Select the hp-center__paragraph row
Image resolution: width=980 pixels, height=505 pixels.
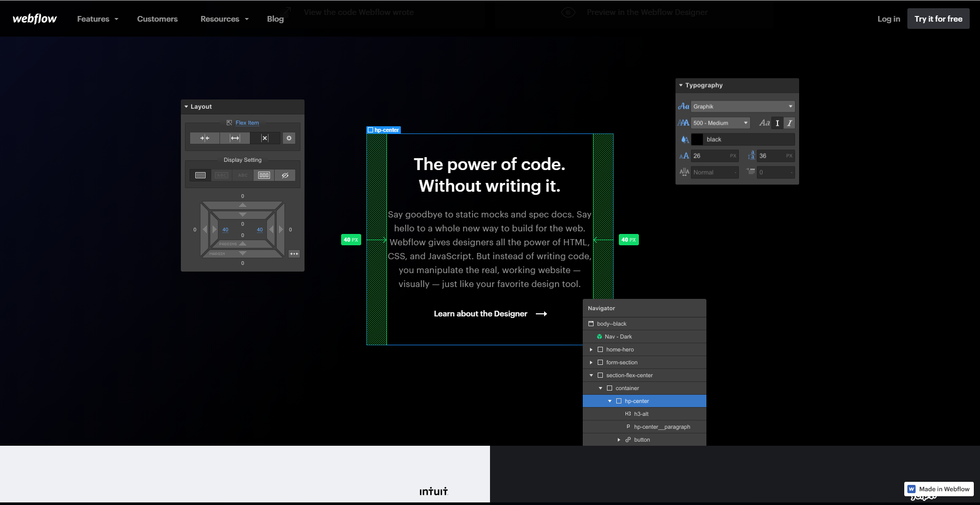point(645,427)
